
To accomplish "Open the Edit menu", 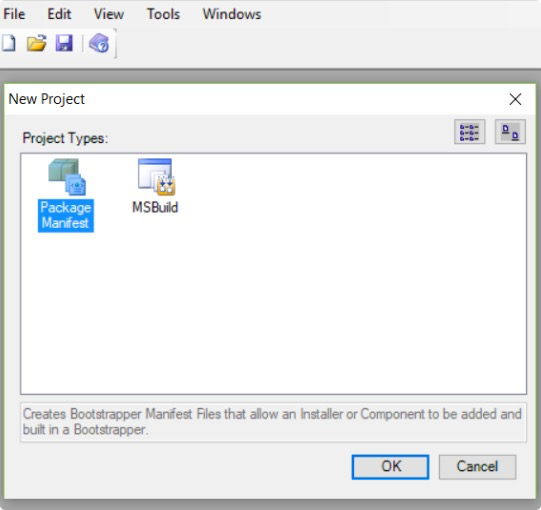I will [x=59, y=14].
